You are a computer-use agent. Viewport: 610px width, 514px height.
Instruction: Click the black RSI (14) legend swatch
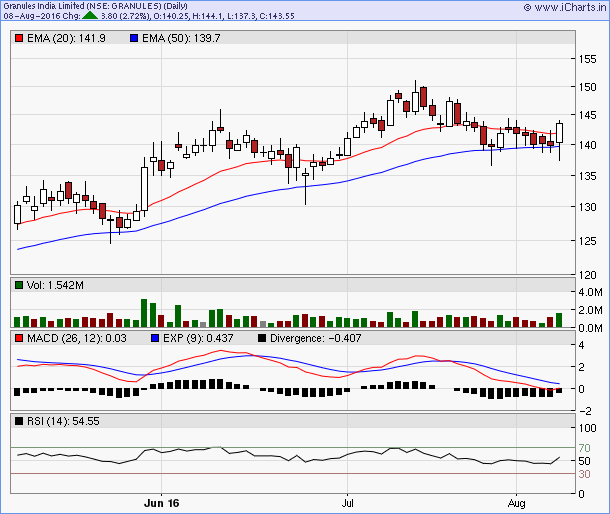tap(19, 421)
